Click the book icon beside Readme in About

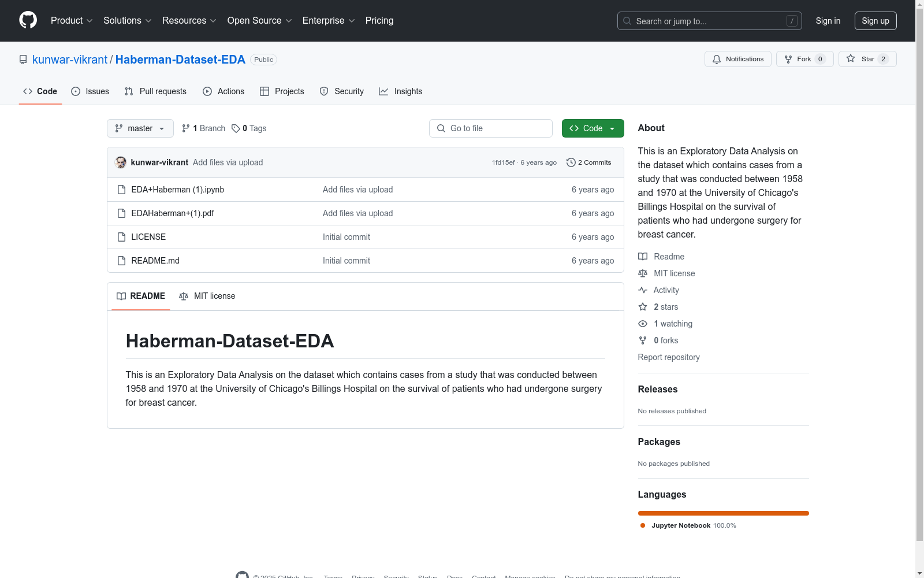pos(643,257)
